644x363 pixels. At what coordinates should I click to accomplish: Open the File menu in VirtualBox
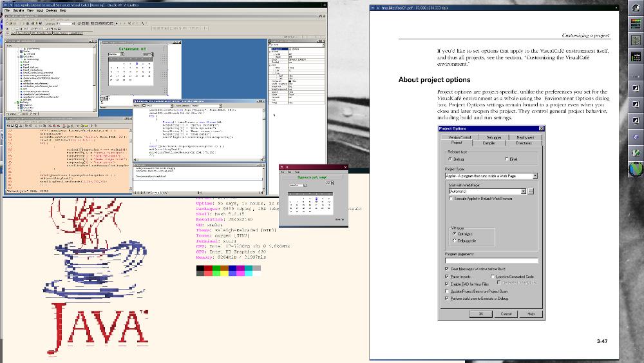pyautogui.click(x=7, y=10)
